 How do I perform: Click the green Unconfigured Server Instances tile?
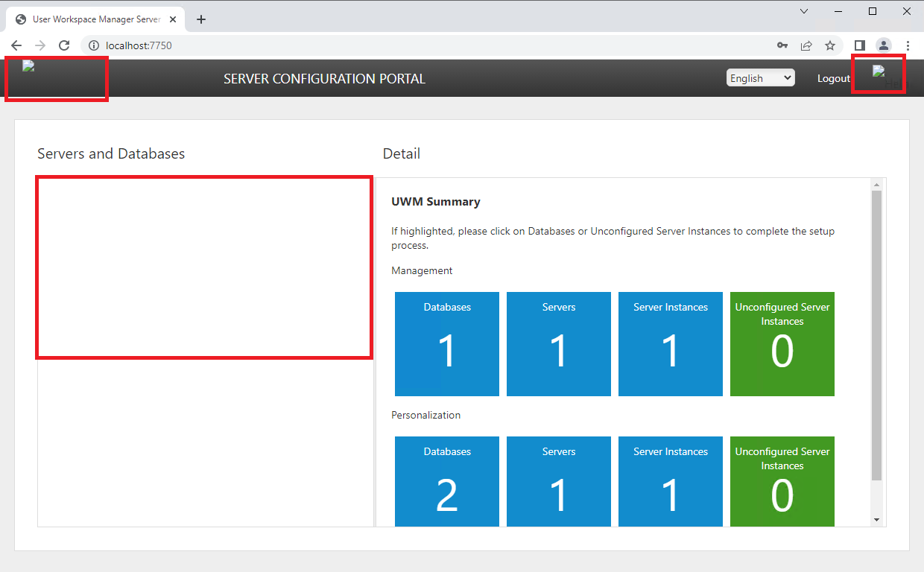point(782,343)
